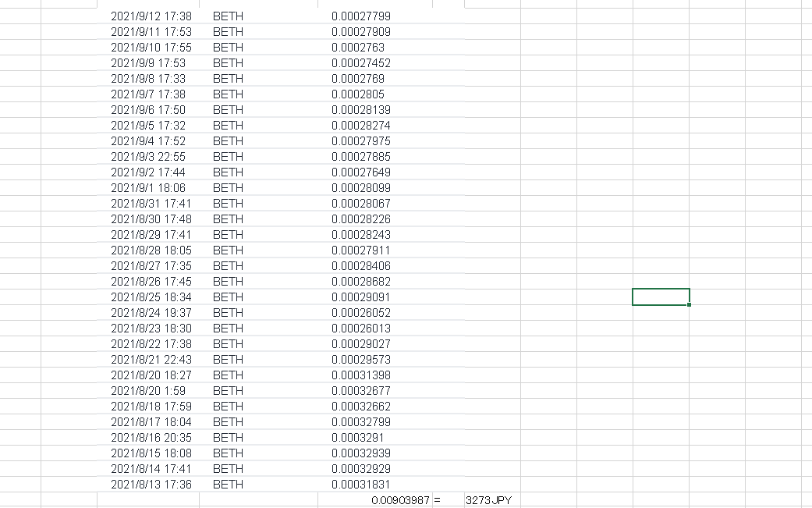This screenshot has height=508, width=812.
Task: Select the date cell 2021/8/20 1:59
Action: 148,391
